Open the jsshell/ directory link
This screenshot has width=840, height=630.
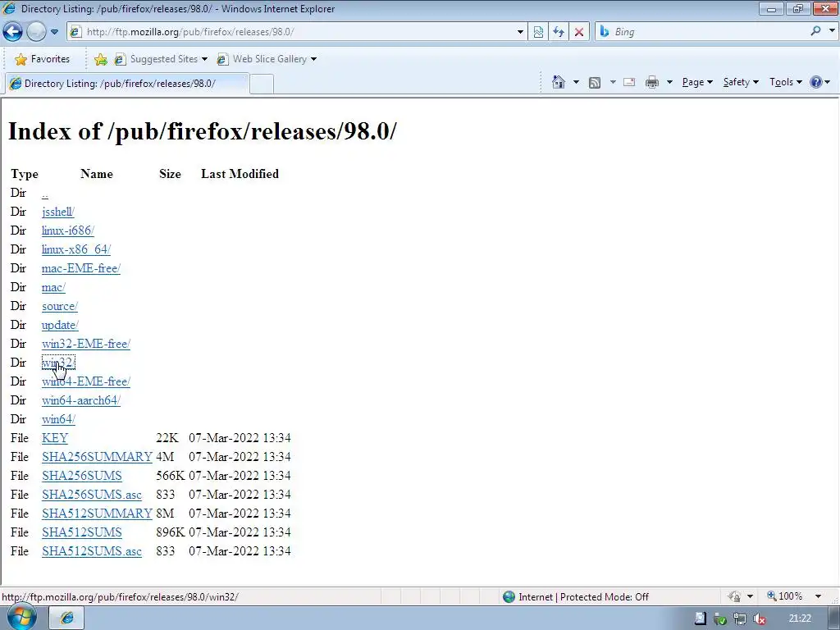click(x=58, y=212)
